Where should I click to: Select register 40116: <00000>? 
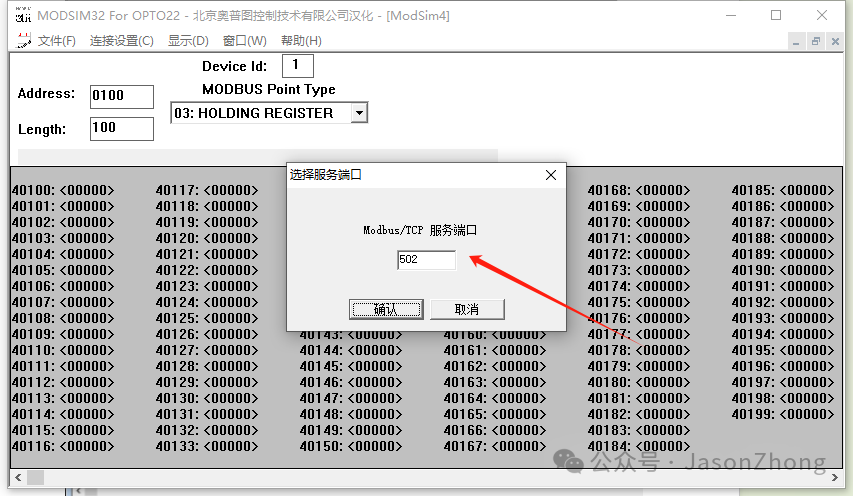click(x=63, y=447)
